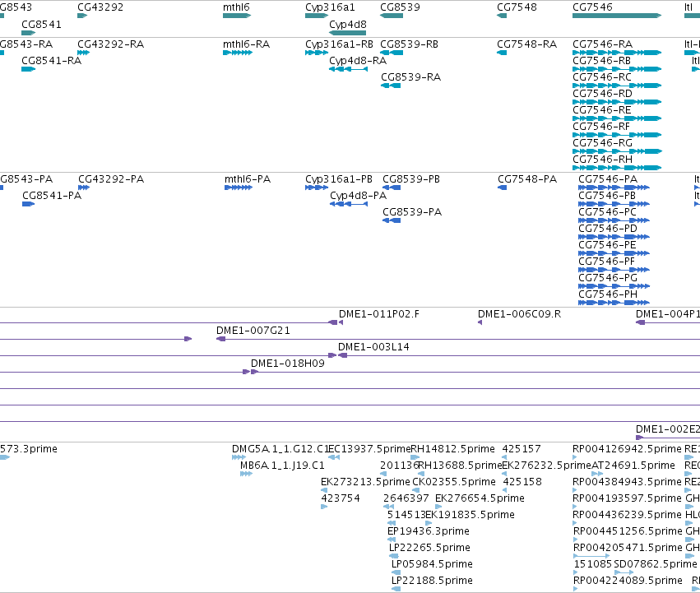
Task: Select protein mthl6-PA
Action: [x=248, y=179]
